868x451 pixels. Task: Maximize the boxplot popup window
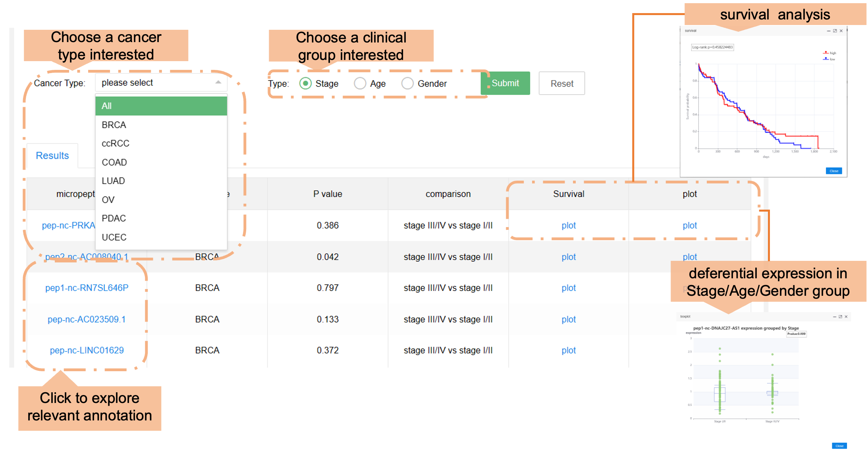coord(840,317)
